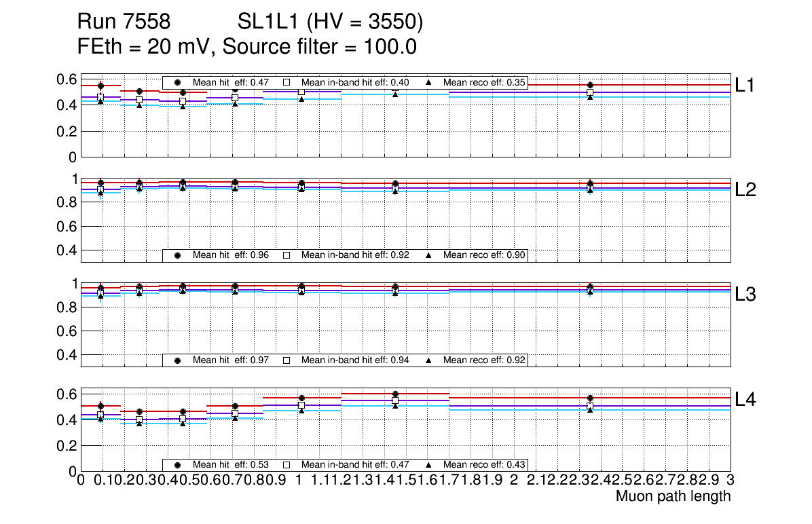Click the 'Mean hit eff: 0.47' legend text
812x524 pixels.
tap(231, 83)
